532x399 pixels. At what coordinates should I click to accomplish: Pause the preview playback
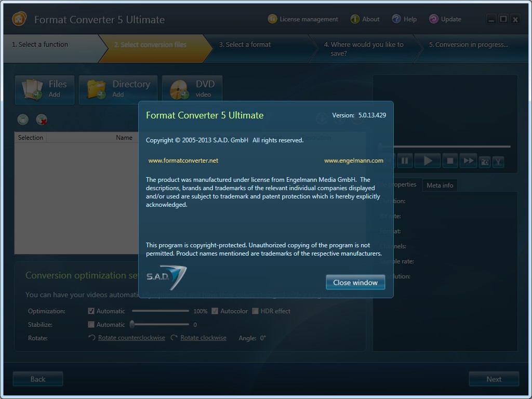[404, 161]
